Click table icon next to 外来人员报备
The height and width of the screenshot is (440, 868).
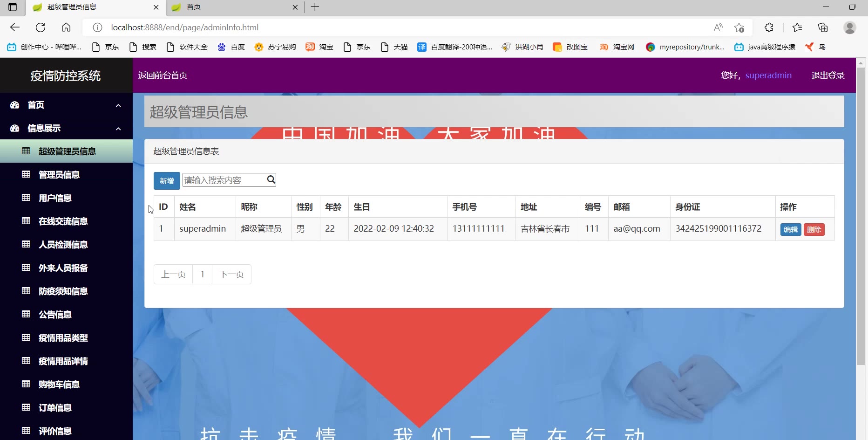[26, 268]
